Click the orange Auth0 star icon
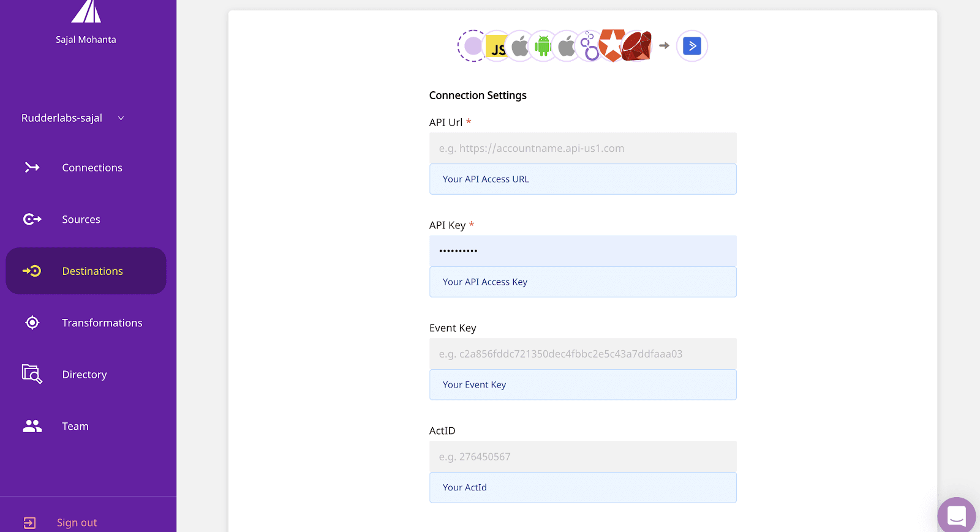980x532 pixels. click(x=612, y=45)
